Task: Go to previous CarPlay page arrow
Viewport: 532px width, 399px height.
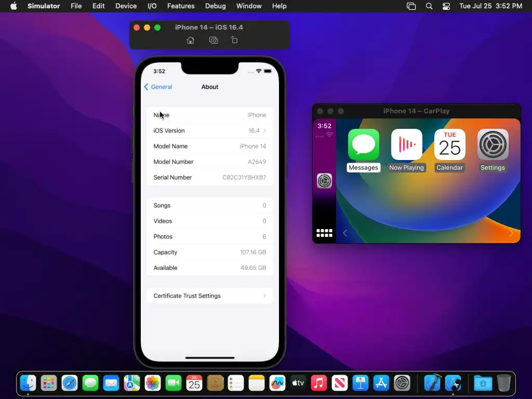Action: [x=345, y=233]
